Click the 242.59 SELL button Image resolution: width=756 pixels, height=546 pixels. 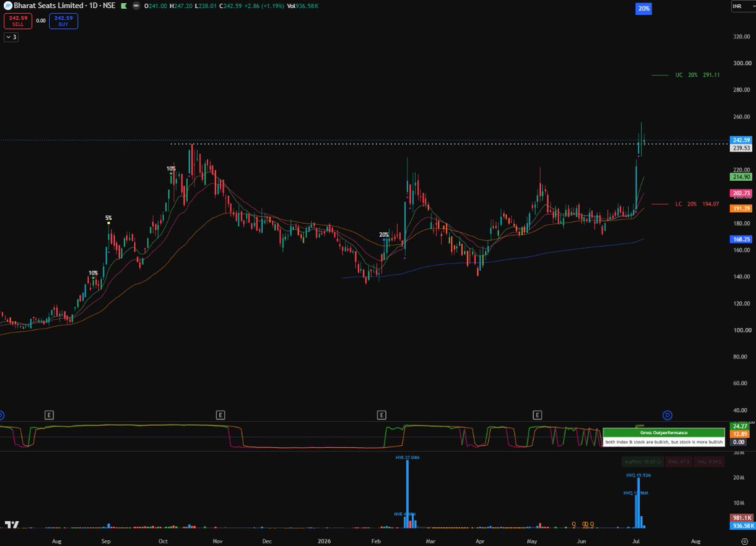17,20
